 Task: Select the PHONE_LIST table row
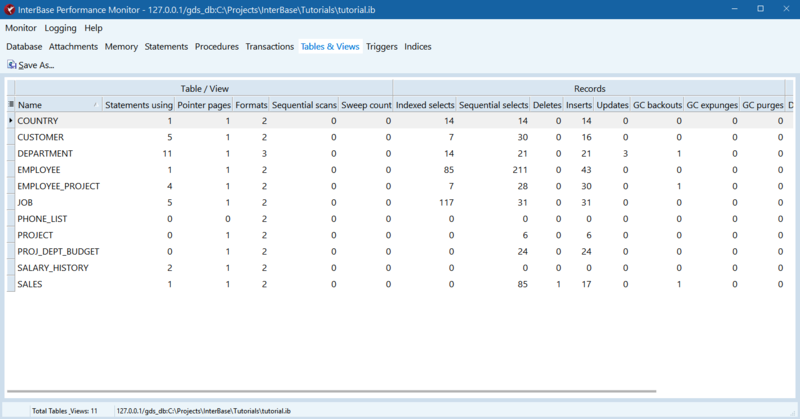pos(400,219)
